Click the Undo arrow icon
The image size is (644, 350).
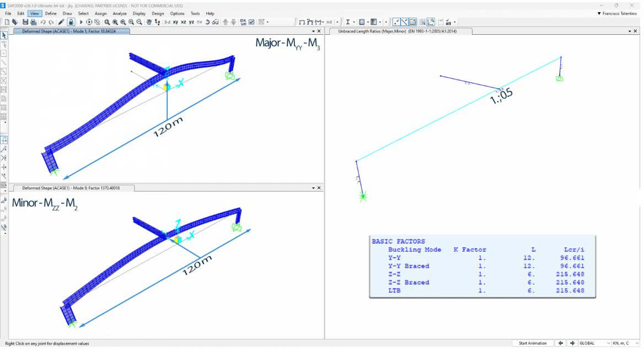coord(43,22)
